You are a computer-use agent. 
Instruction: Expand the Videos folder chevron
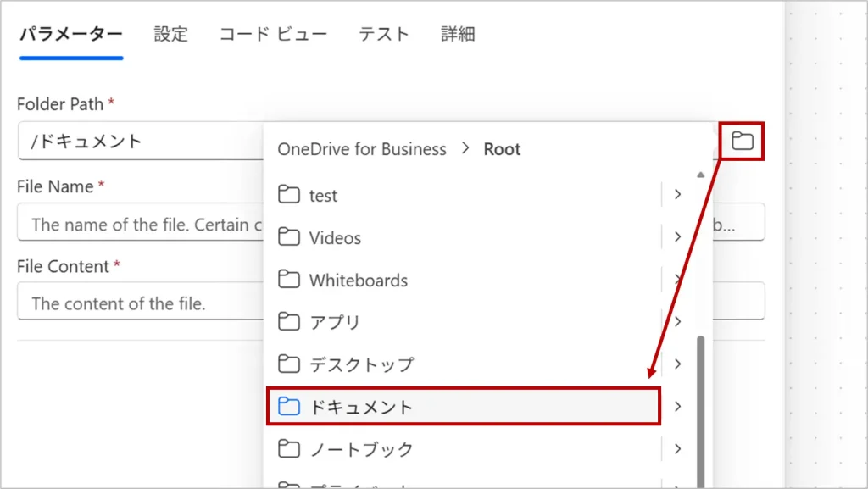(x=677, y=237)
